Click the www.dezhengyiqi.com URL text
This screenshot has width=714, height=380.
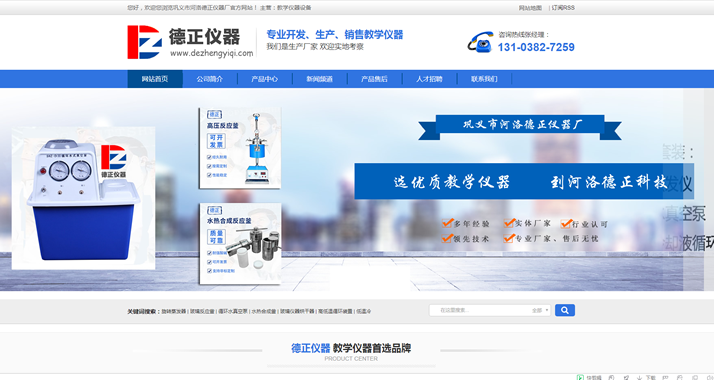(212, 53)
